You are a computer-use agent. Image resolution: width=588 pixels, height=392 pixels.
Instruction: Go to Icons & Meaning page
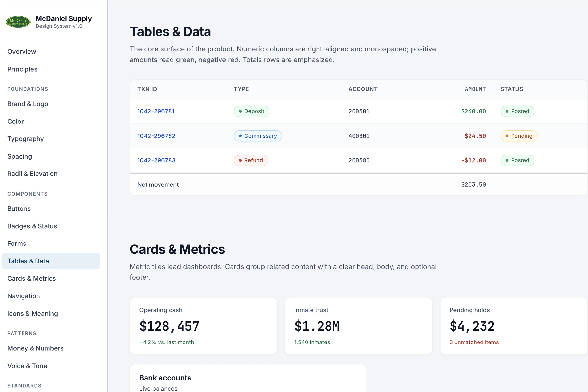tap(33, 313)
